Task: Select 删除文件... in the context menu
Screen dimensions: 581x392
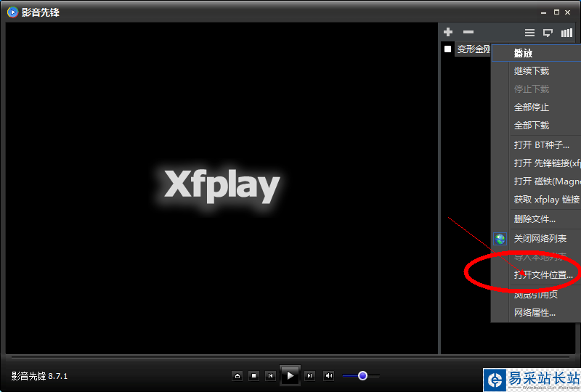Action: (x=536, y=219)
